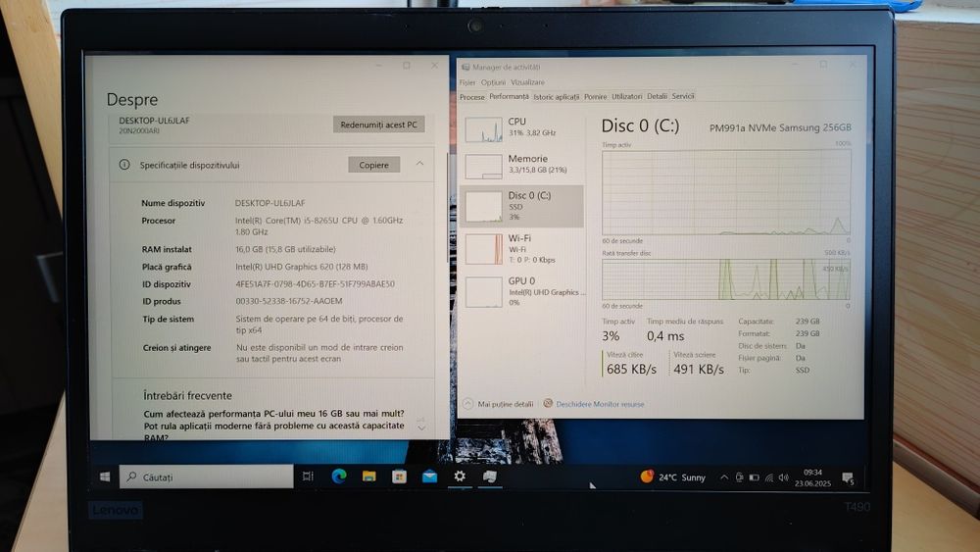
Task: Click the PM991a NVMe Samsung 256GB label
Action: 780,127
